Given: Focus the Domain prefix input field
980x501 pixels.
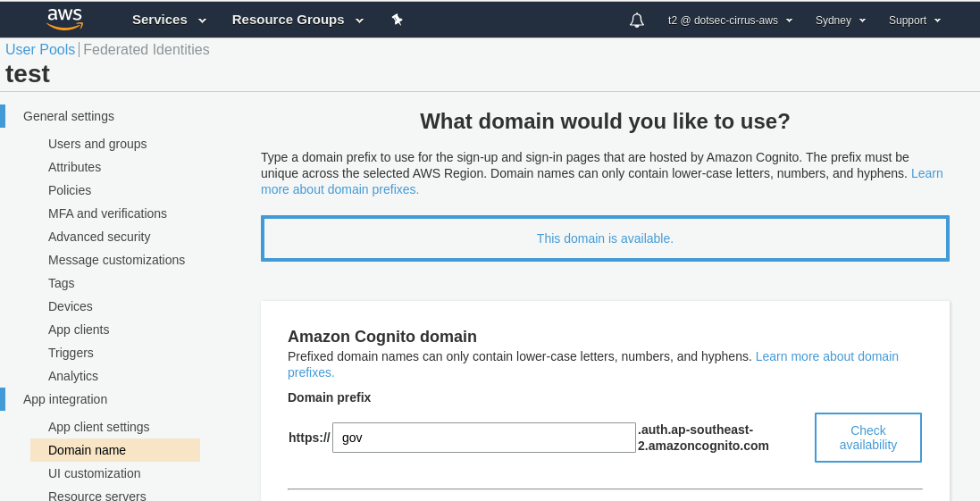Looking at the screenshot, I should 484,438.
